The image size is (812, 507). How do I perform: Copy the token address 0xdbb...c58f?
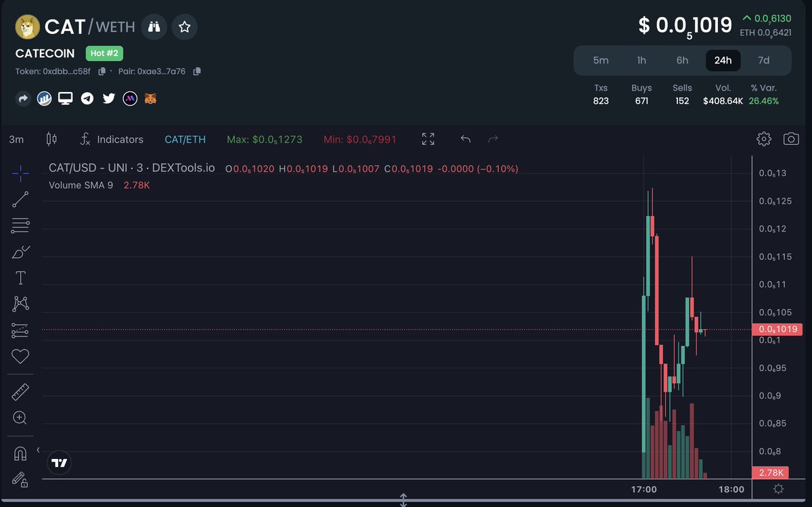click(x=102, y=71)
